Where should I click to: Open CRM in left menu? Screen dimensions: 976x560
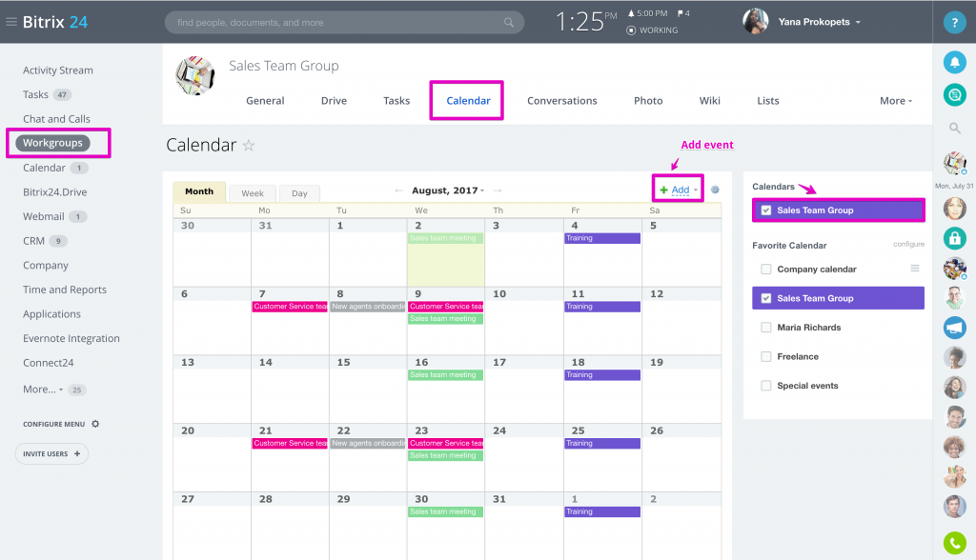coord(33,241)
